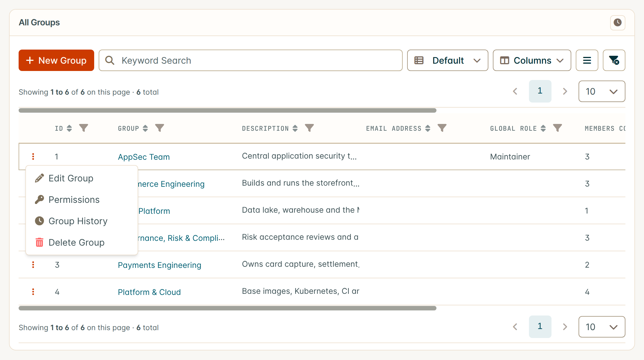The image size is (644, 360).
Task: Click the Email Address column filter funnel
Action: coord(442,128)
